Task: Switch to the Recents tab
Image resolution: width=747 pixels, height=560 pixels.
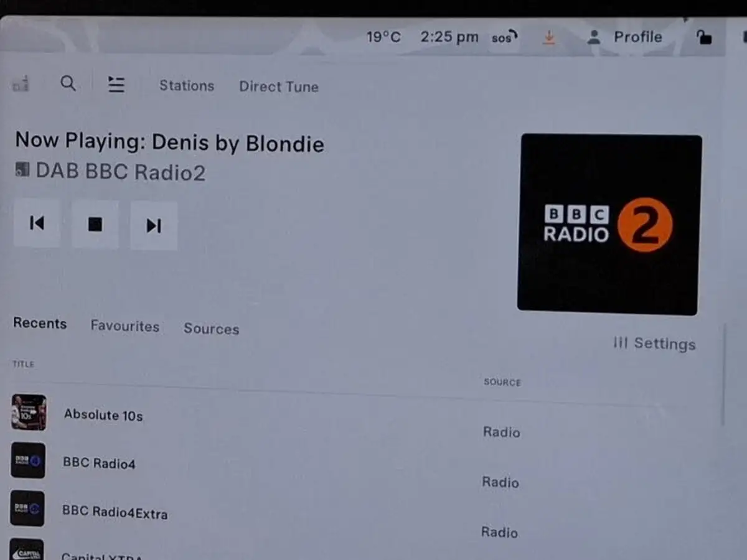Action: point(40,324)
